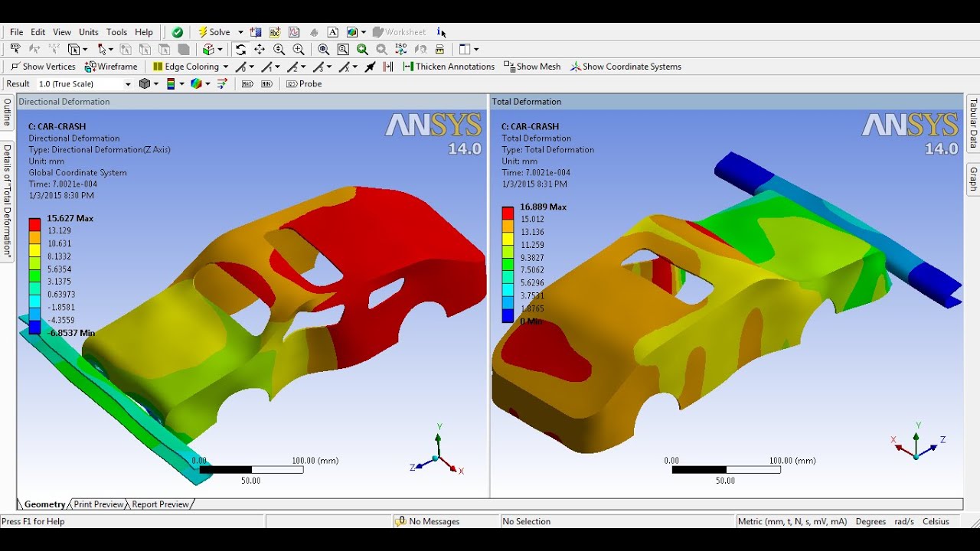980x551 pixels.
Task: Insert a Comment using the Abc icon
Action: [x=275, y=32]
